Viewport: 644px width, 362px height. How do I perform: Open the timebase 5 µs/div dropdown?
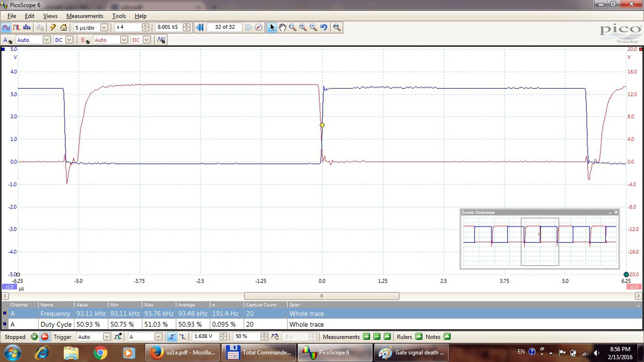(x=104, y=27)
